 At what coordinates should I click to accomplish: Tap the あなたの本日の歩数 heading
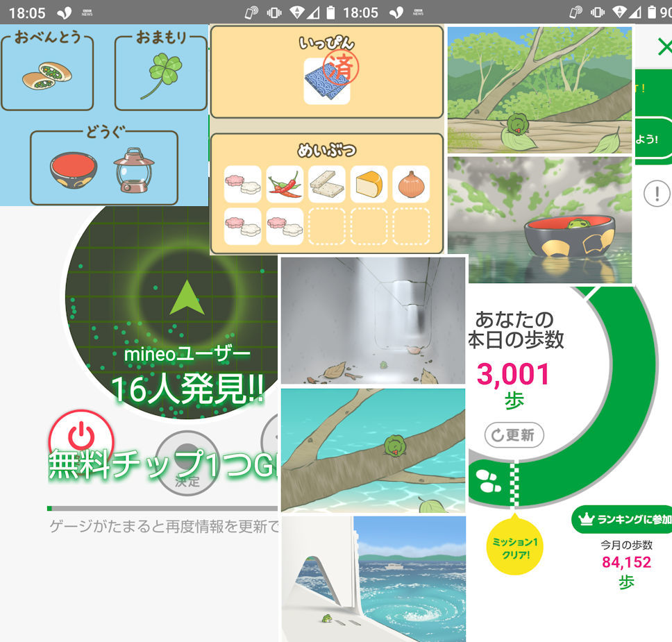(x=516, y=330)
